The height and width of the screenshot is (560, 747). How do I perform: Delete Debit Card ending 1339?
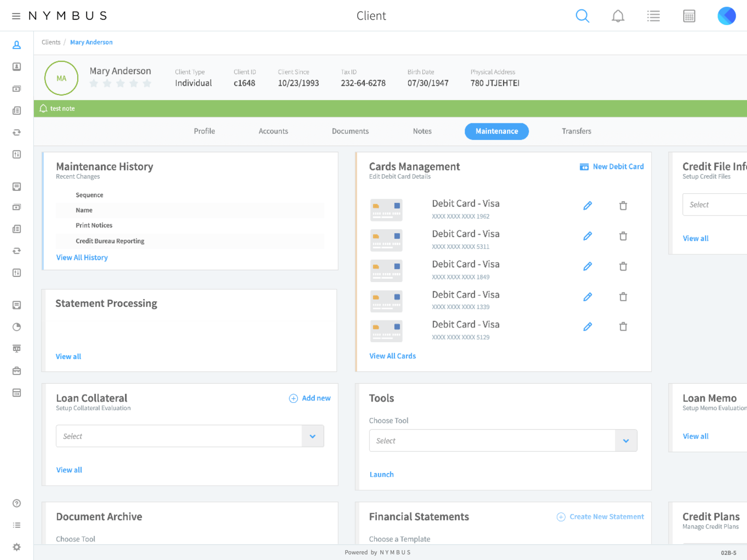(x=623, y=297)
